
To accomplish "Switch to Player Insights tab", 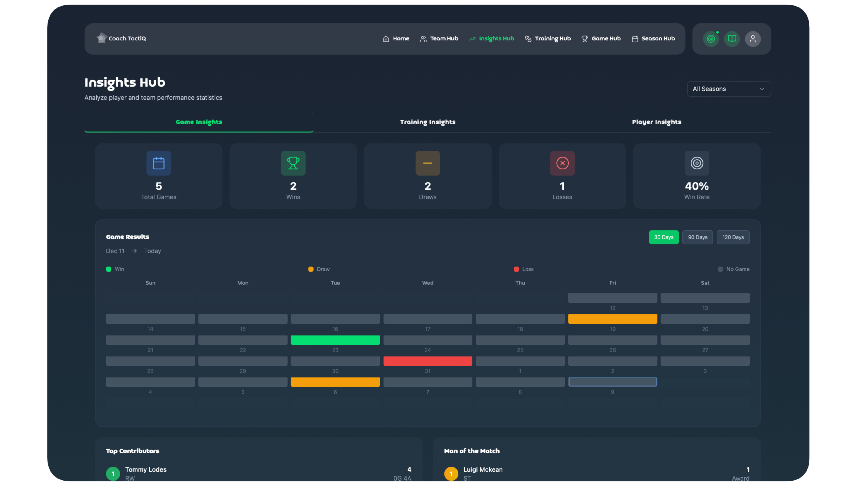I will pos(656,122).
